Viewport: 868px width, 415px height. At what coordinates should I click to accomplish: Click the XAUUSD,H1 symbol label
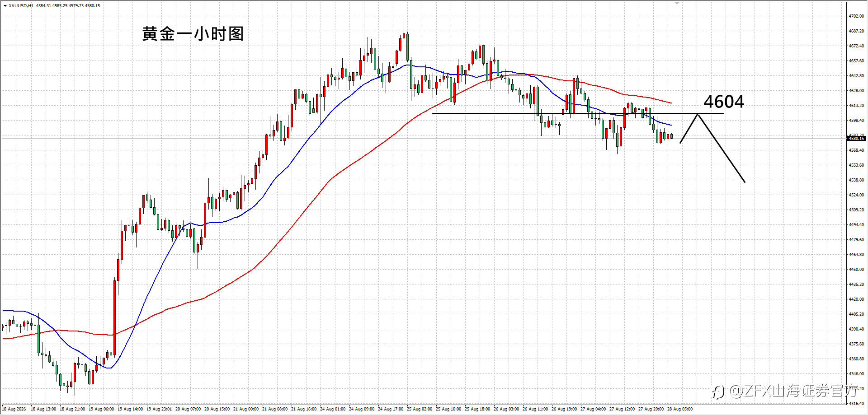pyautogui.click(x=21, y=6)
